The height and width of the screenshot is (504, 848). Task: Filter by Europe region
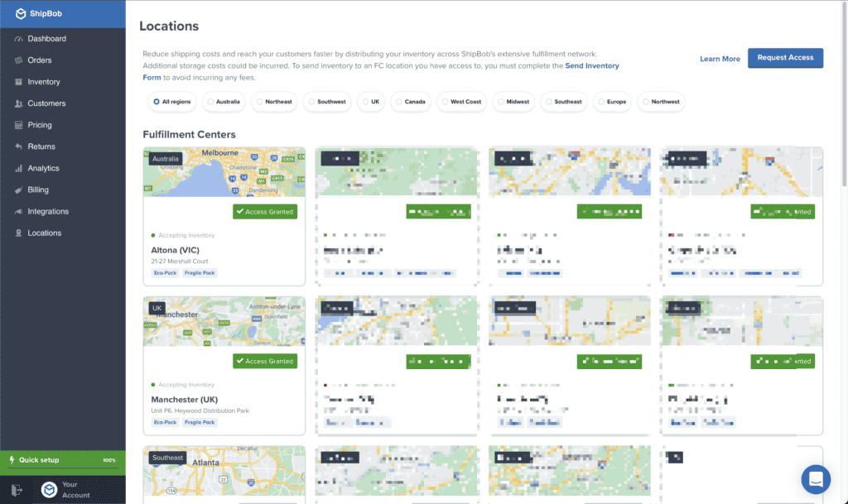coord(612,102)
